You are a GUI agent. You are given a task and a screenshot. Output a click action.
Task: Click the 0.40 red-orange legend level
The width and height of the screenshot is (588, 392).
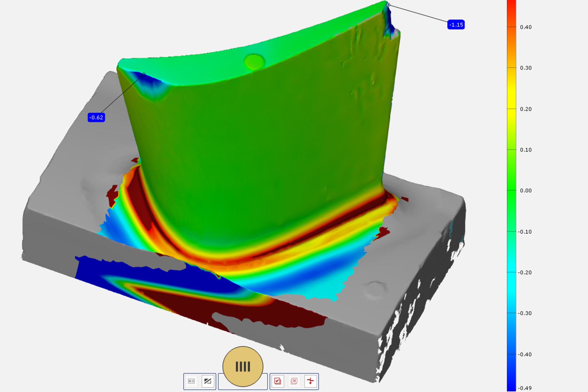coord(511,27)
